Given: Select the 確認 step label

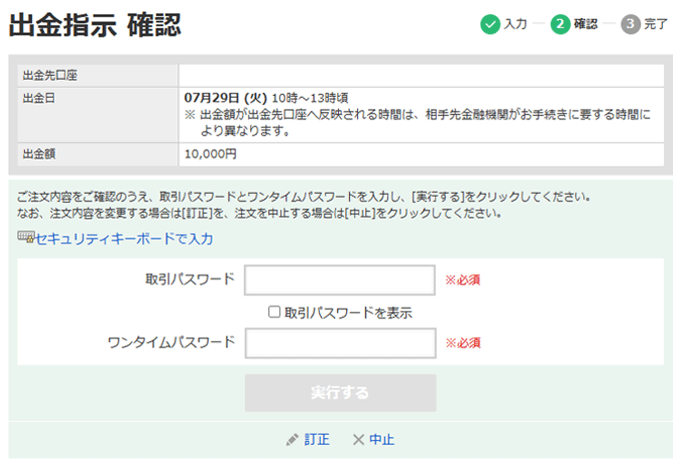Looking at the screenshot, I should click(586, 24).
